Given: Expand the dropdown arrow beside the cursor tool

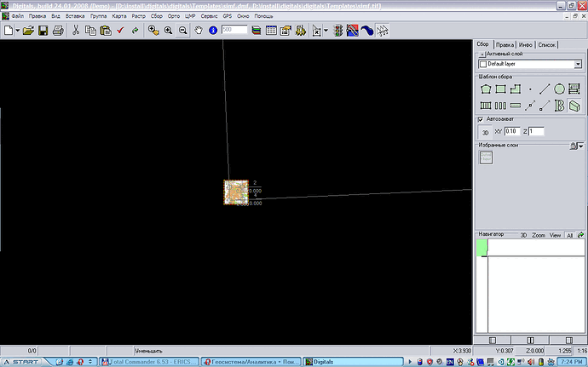Looking at the screenshot, I should coord(326,31).
